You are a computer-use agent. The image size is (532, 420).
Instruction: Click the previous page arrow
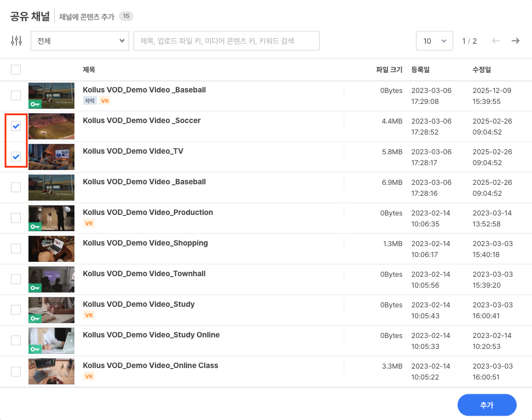point(496,41)
